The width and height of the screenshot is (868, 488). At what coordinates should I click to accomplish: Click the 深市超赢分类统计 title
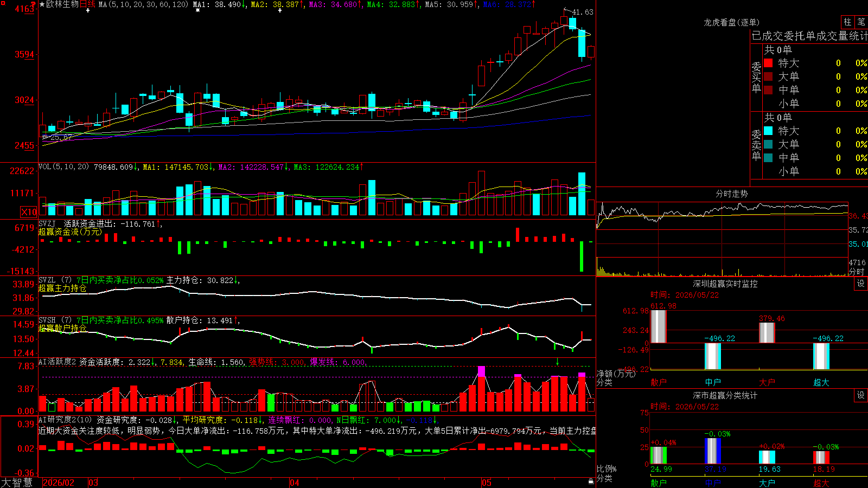(x=725, y=395)
